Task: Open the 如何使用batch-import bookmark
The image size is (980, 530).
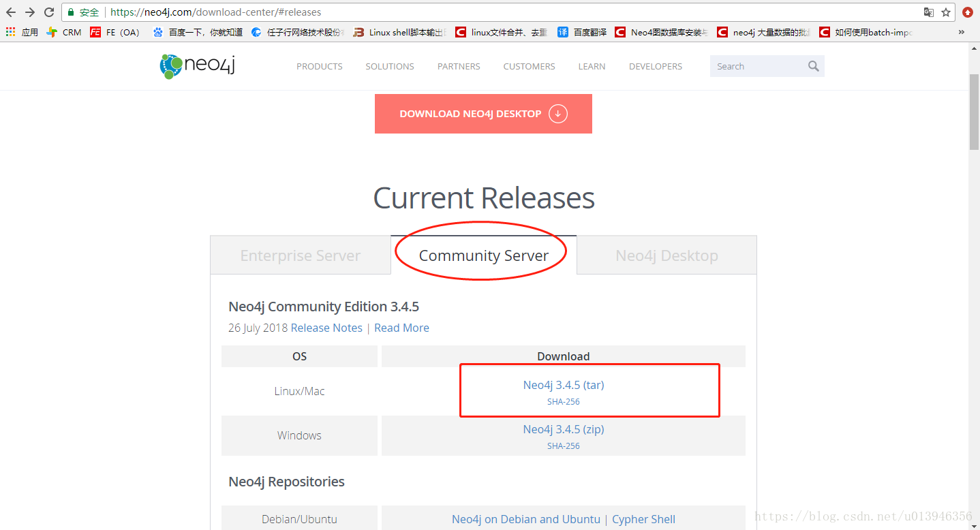Action: click(866, 32)
